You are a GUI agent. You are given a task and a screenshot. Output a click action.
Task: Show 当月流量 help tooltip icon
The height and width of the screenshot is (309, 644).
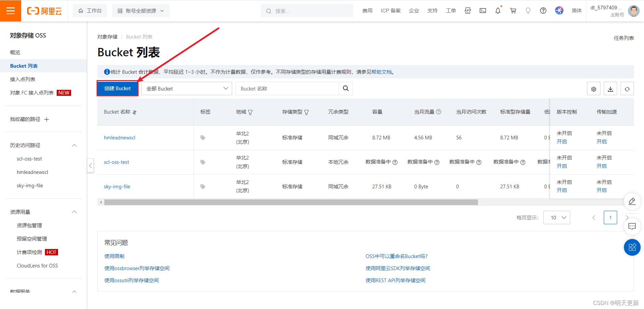tap(438, 112)
